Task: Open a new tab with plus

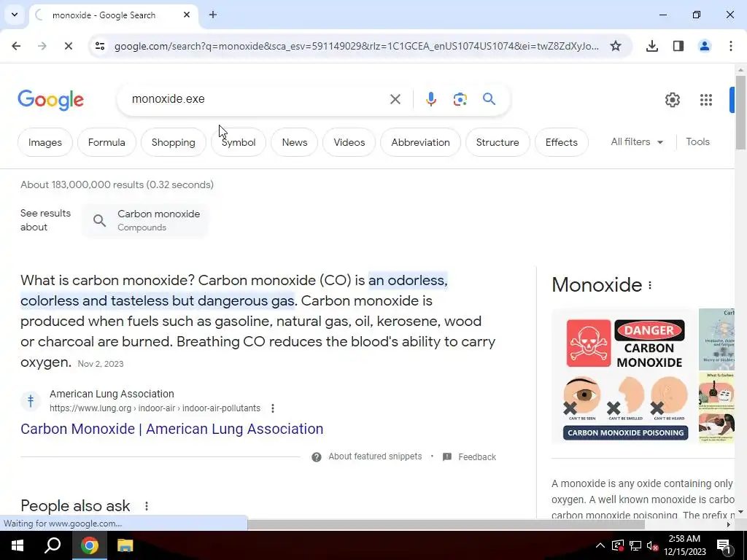Action: click(x=213, y=15)
